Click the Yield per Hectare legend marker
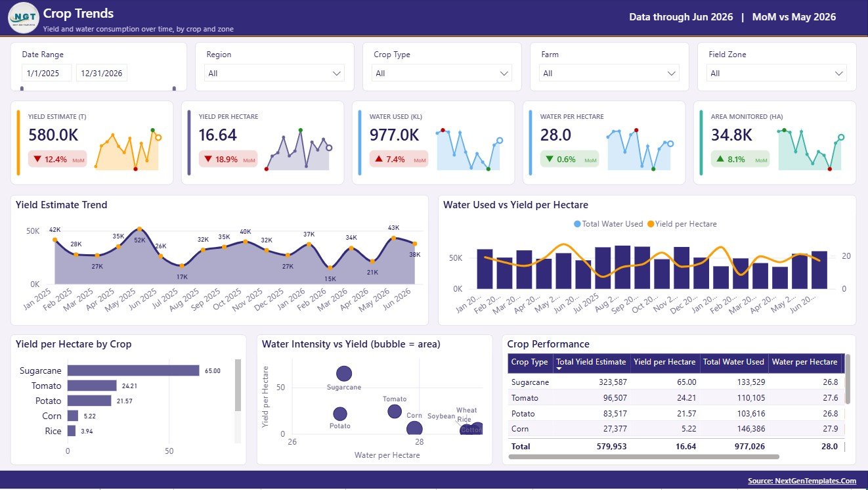This screenshot has width=868, height=490. (x=651, y=224)
